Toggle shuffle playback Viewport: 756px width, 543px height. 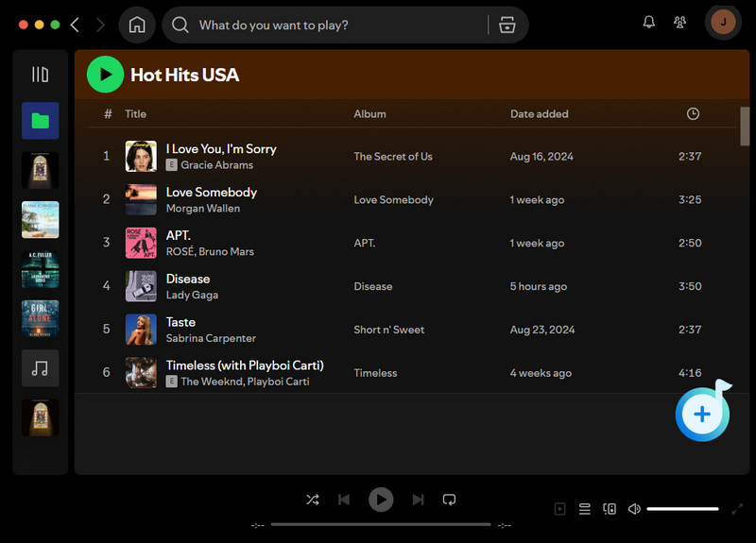tap(313, 500)
